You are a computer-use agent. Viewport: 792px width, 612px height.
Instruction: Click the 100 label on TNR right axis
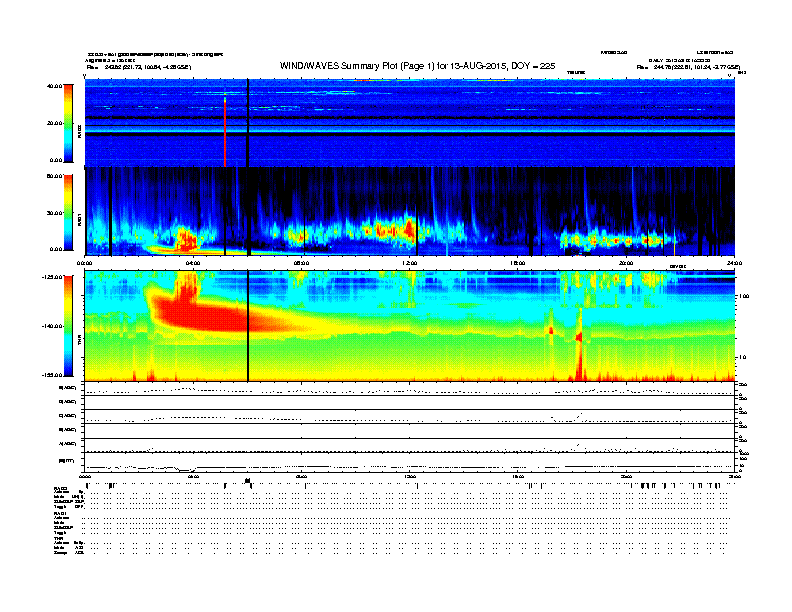744,296
